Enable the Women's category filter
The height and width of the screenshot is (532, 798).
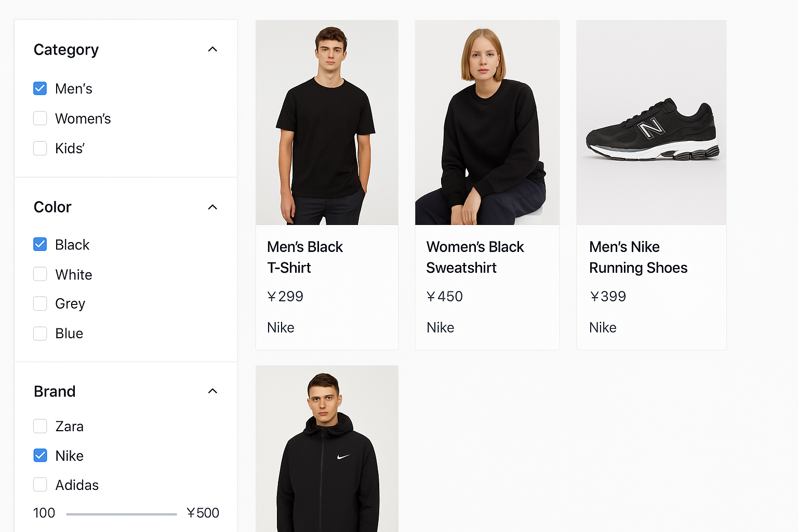[x=40, y=118]
